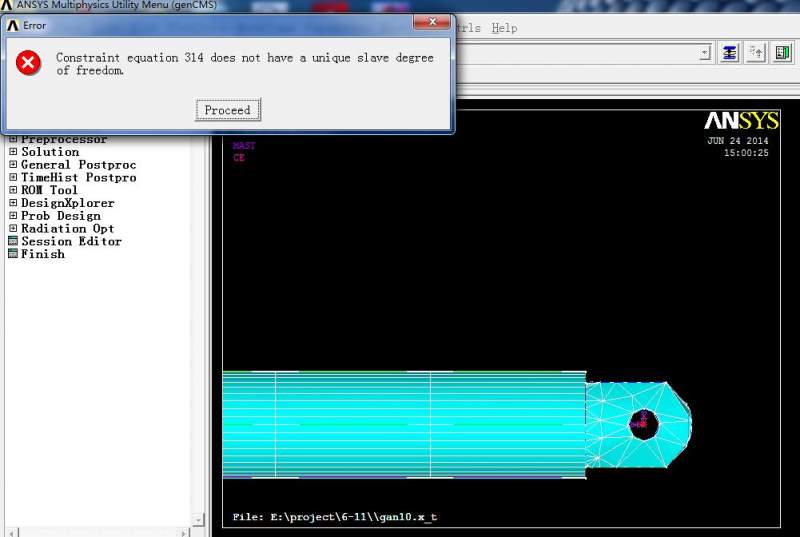This screenshot has width=800, height=537.
Task: Click the Finish item icon
Action: pos(13,253)
